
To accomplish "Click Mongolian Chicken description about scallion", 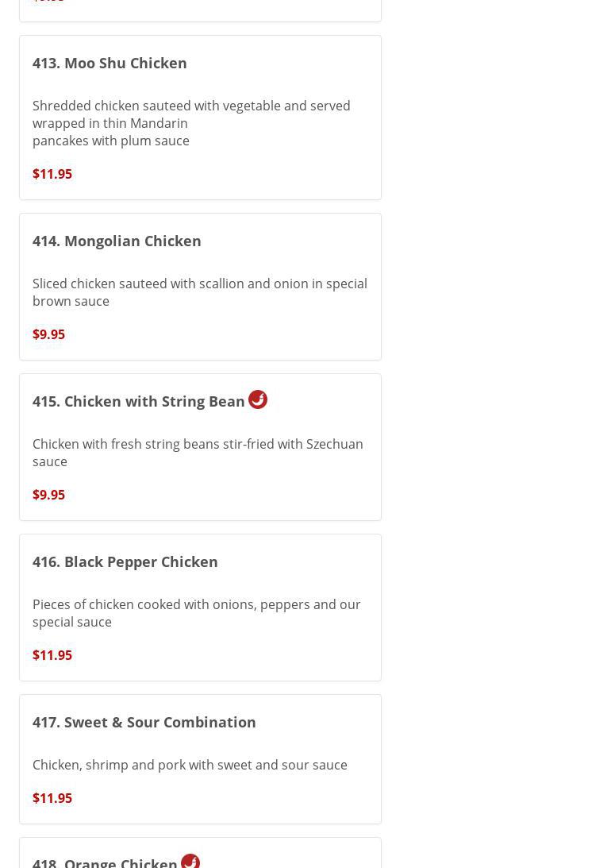I will click(199, 292).
